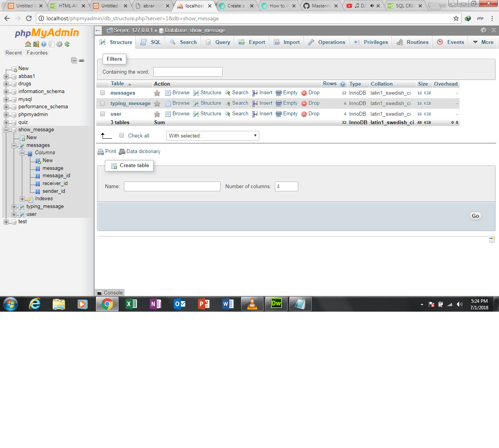Expand the drugs database node
Screen dimensions: 499x448
[6, 84]
